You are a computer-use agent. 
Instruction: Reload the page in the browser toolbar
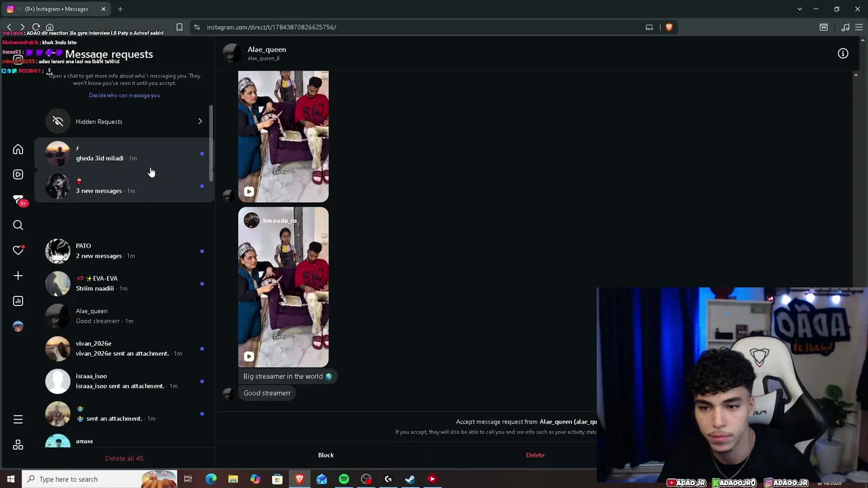tap(36, 27)
